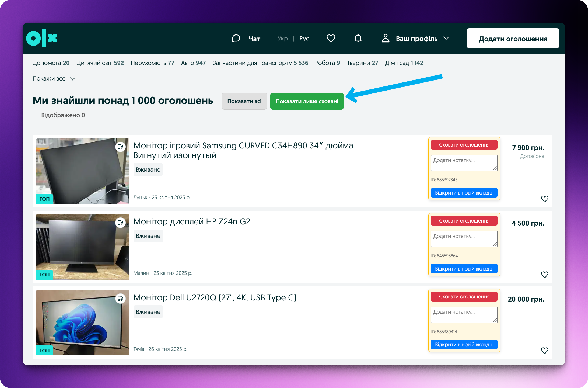Screen dimensions: 588x388
Task: Focus note field for HP Z24n listing
Action: 464,239
